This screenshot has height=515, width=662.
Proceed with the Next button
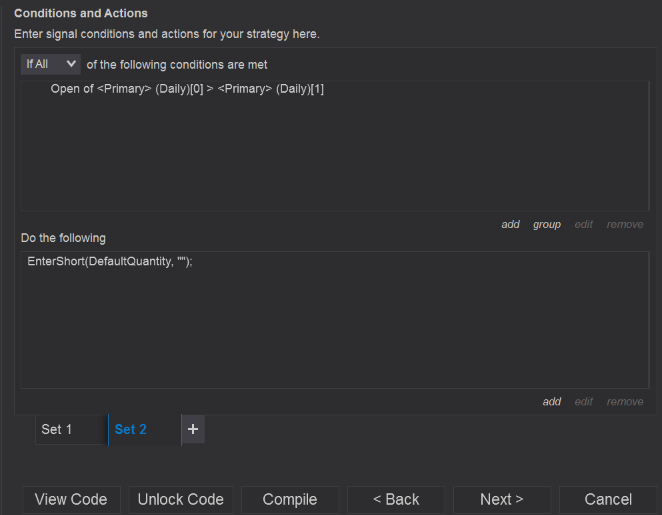tap(502, 499)
